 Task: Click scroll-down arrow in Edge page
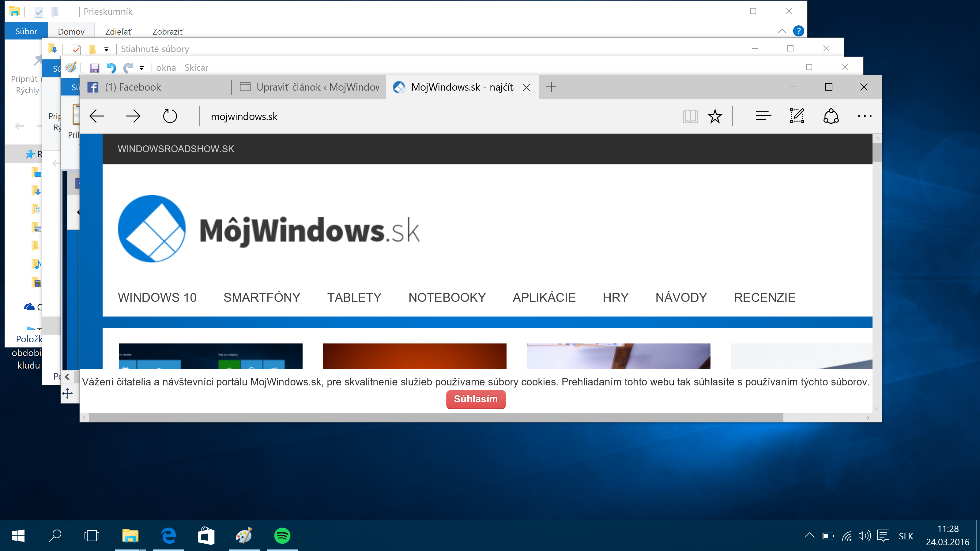tap(877, 408)
